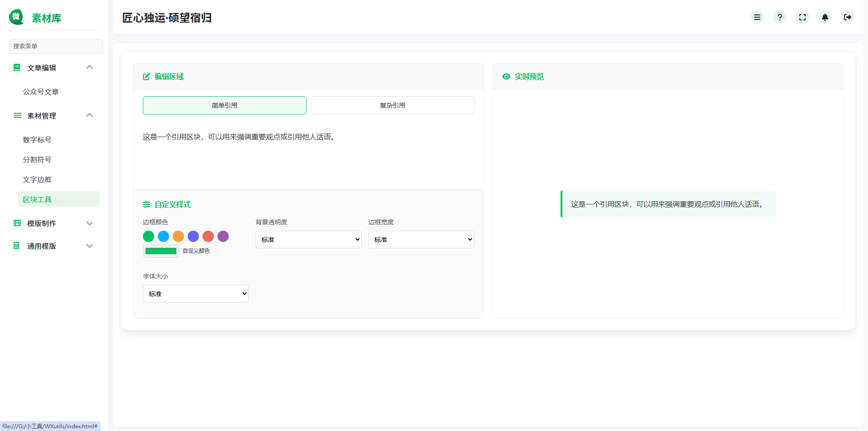Screen dimensions: 868x431
Task: Click the hamburger menu icon in header
Action: (x=757, y=17)
